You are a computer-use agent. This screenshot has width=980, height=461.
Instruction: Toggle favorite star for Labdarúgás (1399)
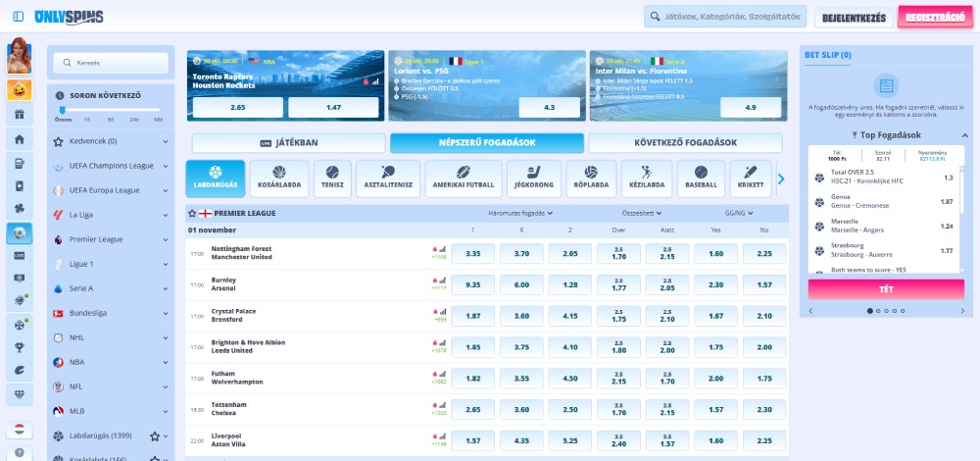click(x=154, y=435)
